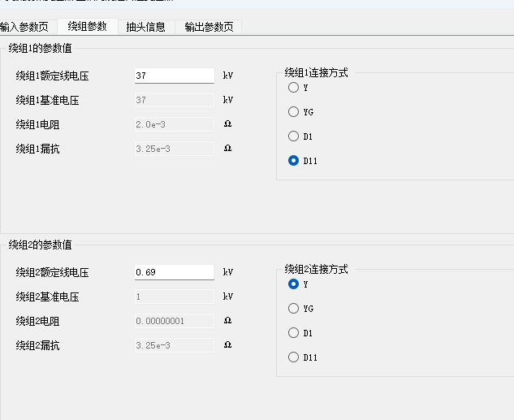The image size is (514, 420).
Task: Select Y connection for 绕组2
Action: [294, 284]
